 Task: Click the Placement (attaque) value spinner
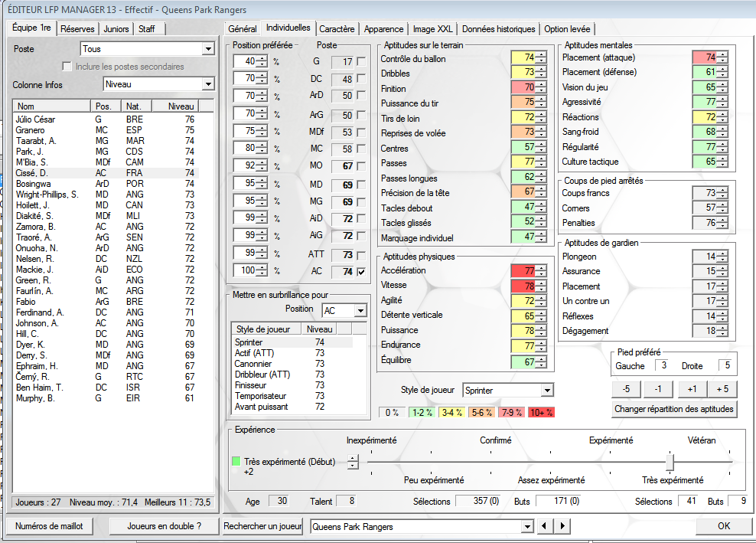point(722,57)
